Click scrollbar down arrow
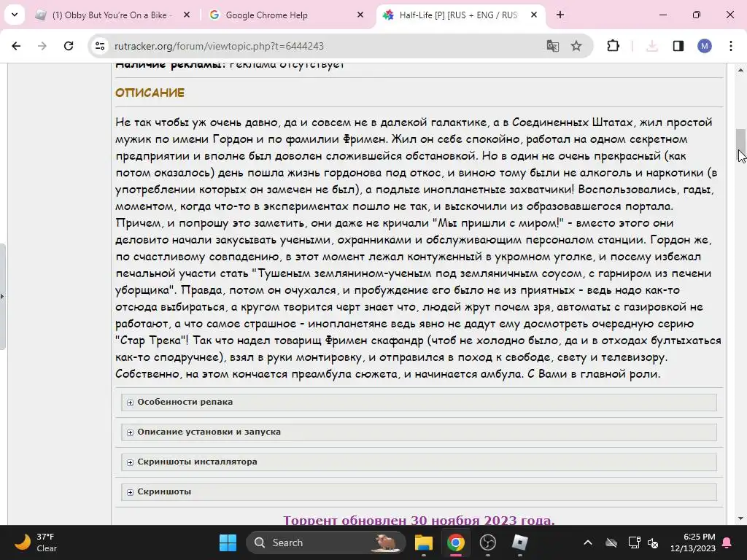This screenshot has height=560, width=747. tap(740, 518)
